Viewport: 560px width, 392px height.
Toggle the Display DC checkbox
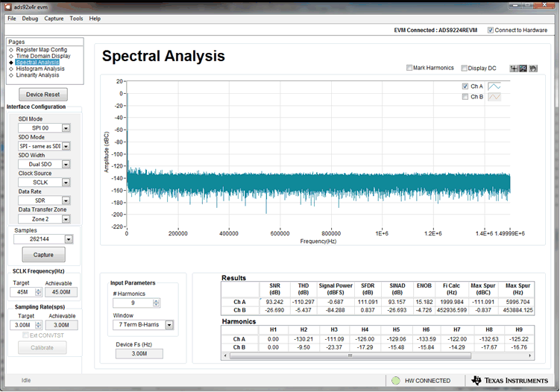pos(465,68)
